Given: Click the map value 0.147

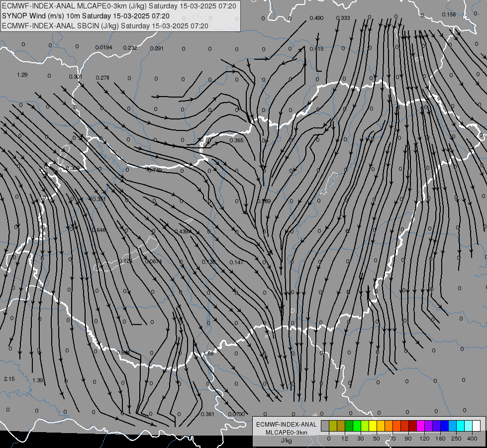Looking at the screenshot, I should 236,262.
